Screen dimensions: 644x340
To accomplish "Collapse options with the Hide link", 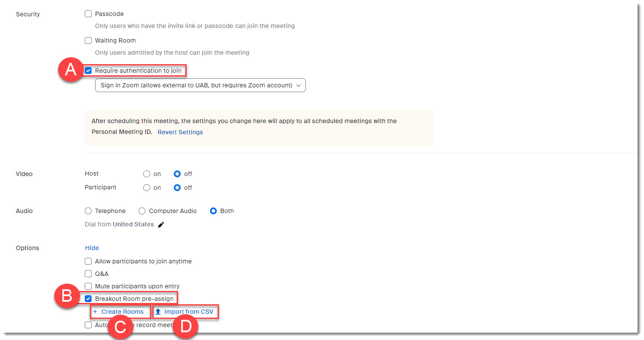I will point(92,248).
